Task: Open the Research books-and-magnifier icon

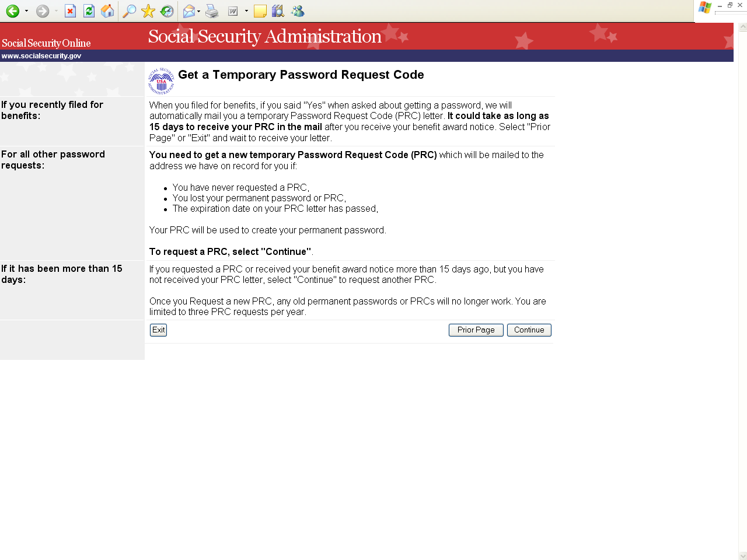Action: coord(278,11)
